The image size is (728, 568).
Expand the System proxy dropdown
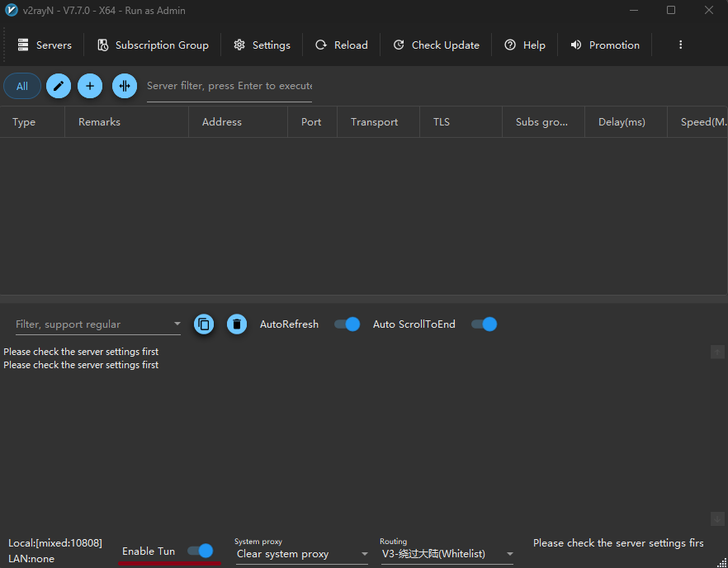click(x=364, y=554)
